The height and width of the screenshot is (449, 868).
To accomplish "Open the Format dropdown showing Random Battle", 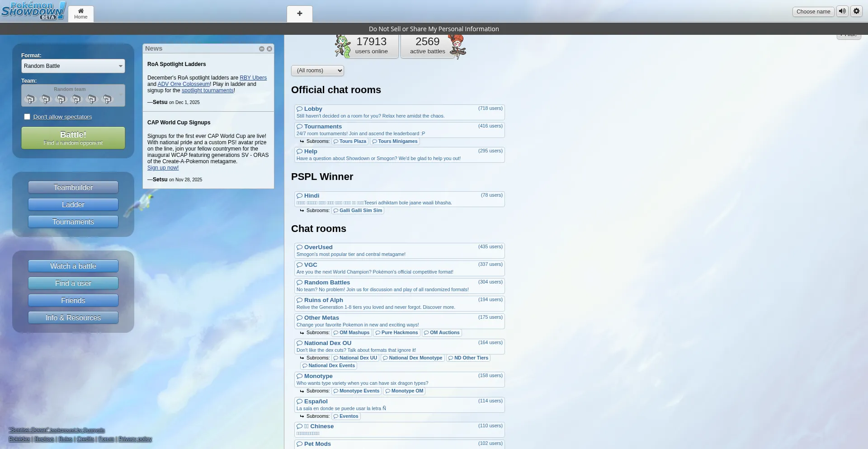I will pos(73,66).
